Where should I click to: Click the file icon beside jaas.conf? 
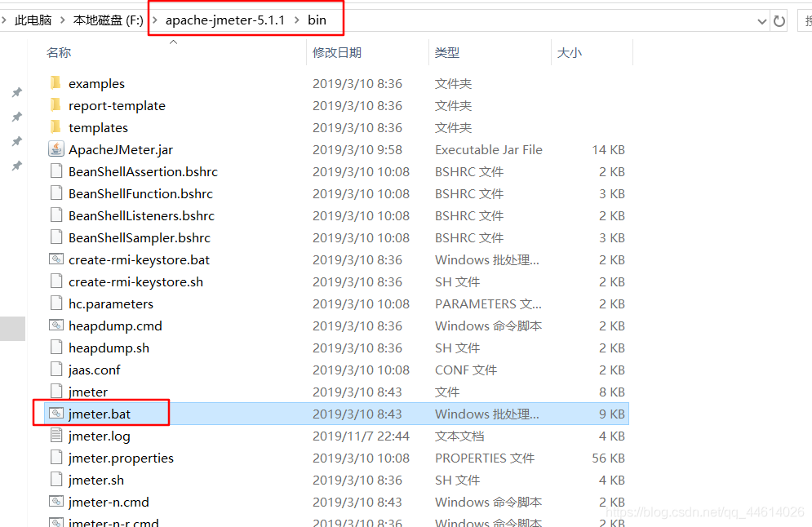[56, 369]
